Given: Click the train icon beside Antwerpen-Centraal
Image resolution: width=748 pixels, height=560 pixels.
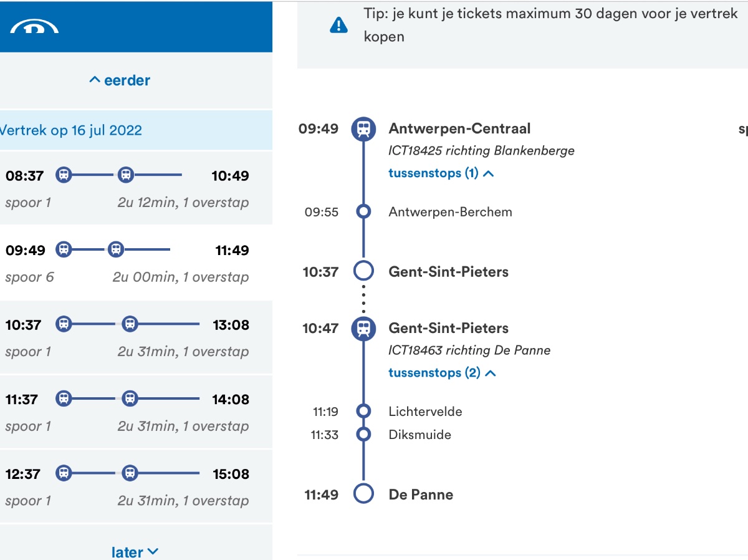Looking at the screenshot, I should coord(363,129).
